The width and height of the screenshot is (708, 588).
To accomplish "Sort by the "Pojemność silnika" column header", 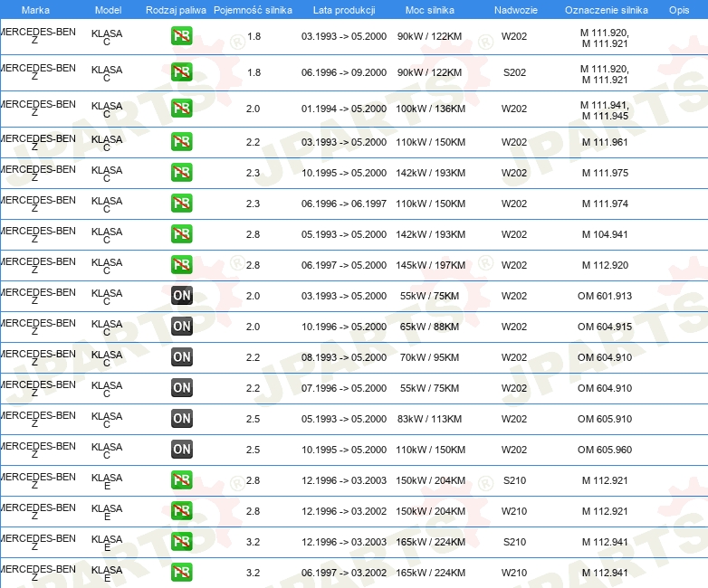I will coord(254,10).
